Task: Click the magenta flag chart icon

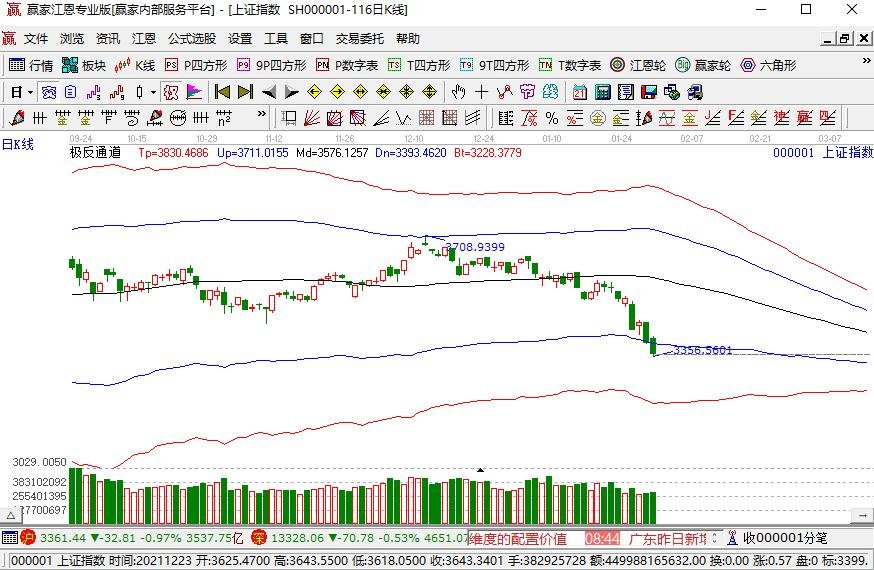Action: [x=194, y=92]
